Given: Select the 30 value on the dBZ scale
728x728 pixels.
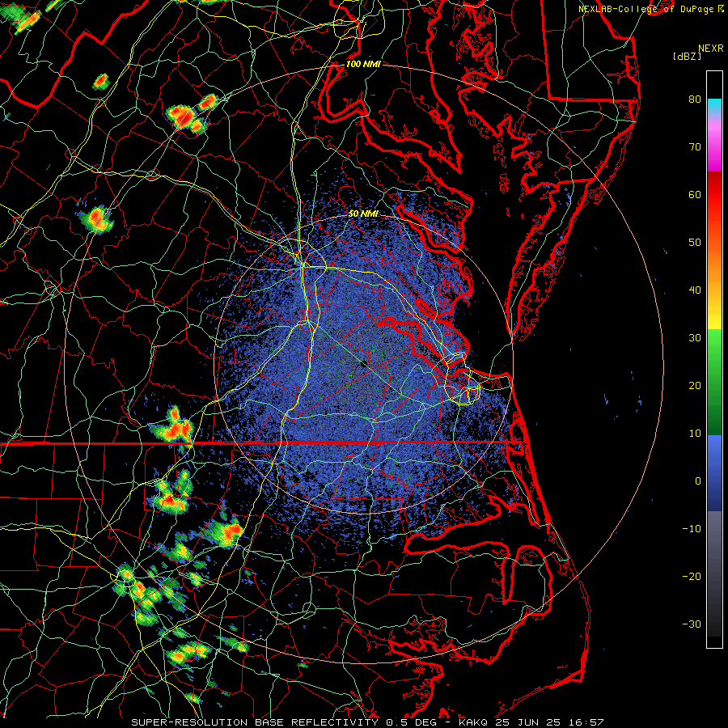Looking at the screenshot, I should (695, 338).
